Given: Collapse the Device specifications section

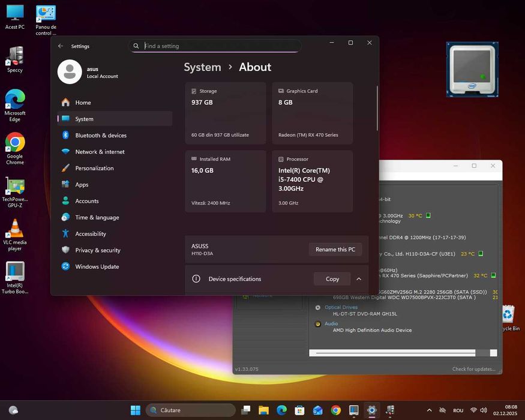Looking at the screenshot, I should [x=359, y=279].
